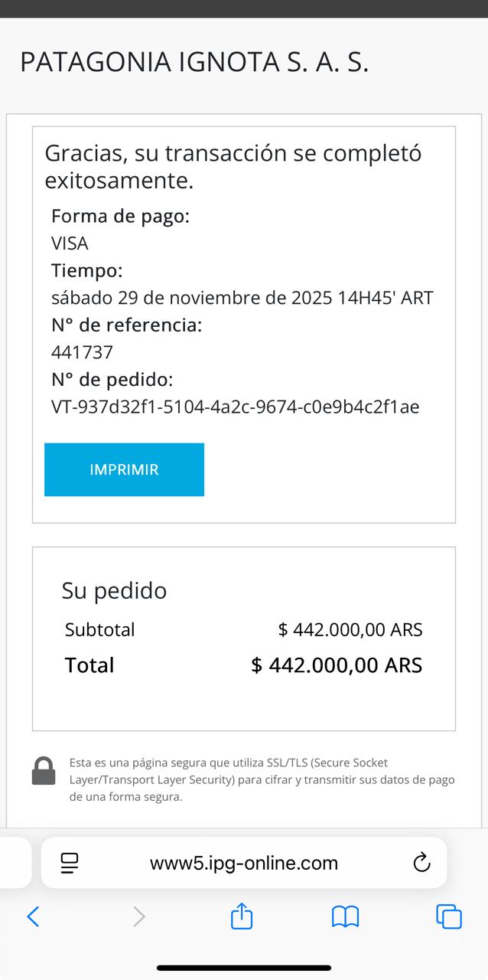Tap the www5.ipg-online.com address field
The height and width of the screenshot is (980, 488).
tap(243, 863)
